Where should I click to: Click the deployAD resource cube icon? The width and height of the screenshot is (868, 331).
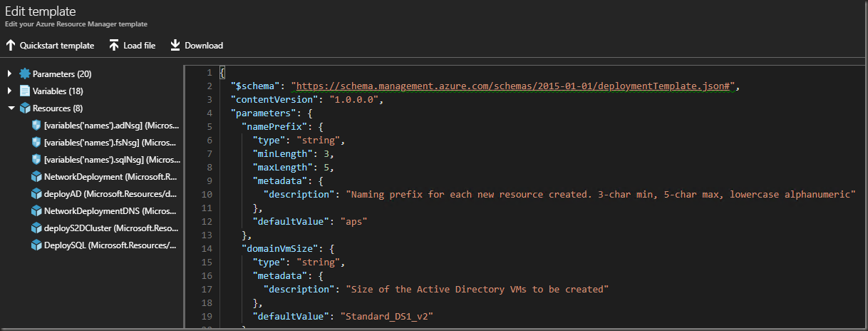pyautogui.click(x=36, y=193)
